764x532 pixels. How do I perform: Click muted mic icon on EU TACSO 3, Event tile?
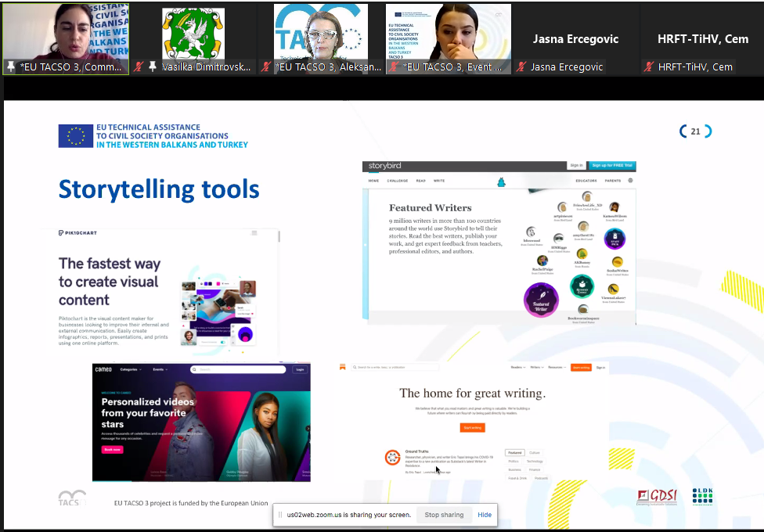point(394,66)
